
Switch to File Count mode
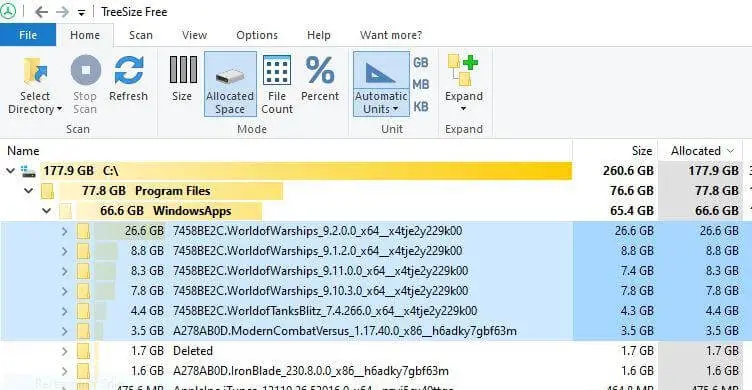(277, 84)
